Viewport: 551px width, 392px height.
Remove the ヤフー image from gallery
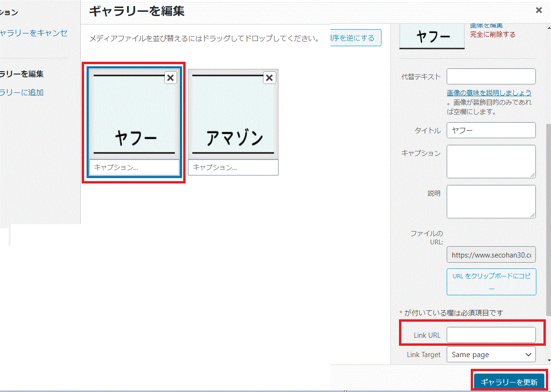[x=170, y=77]
